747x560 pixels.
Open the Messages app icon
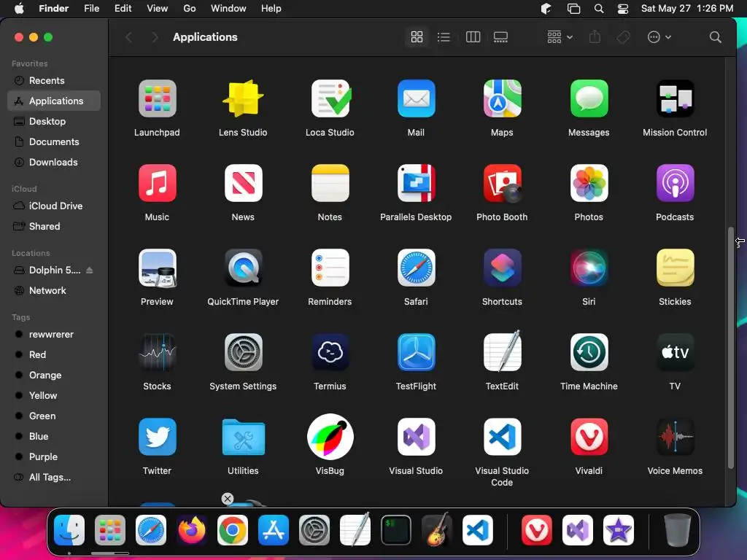(x=589, y=98)
